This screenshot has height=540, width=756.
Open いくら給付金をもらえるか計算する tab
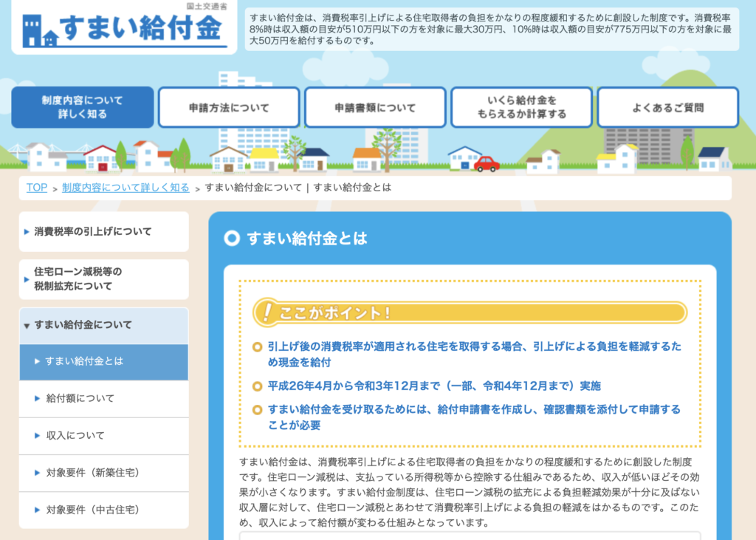click(x=521, y=107)
